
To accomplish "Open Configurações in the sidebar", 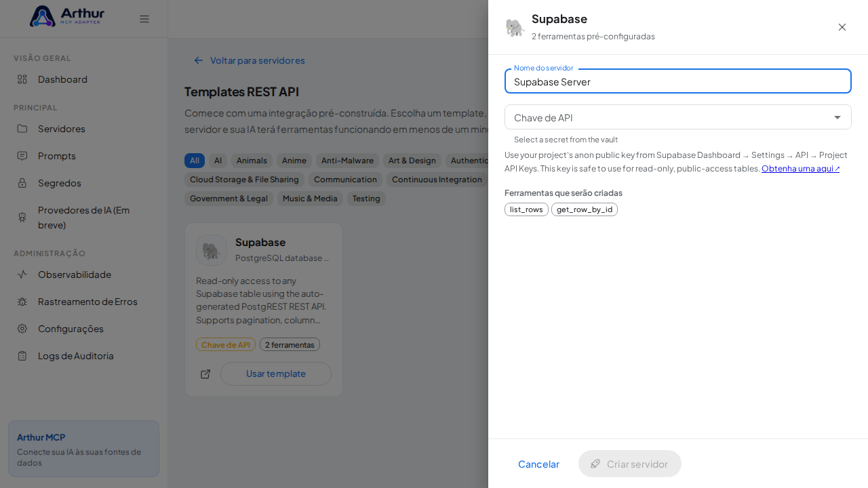I will 84,329.
